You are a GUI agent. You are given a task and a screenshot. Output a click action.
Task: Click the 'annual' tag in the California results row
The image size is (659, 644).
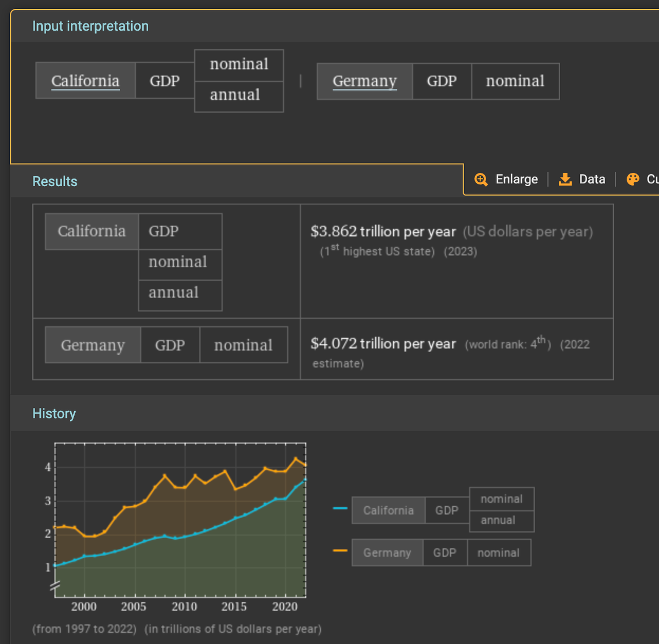tap(180, 295)
